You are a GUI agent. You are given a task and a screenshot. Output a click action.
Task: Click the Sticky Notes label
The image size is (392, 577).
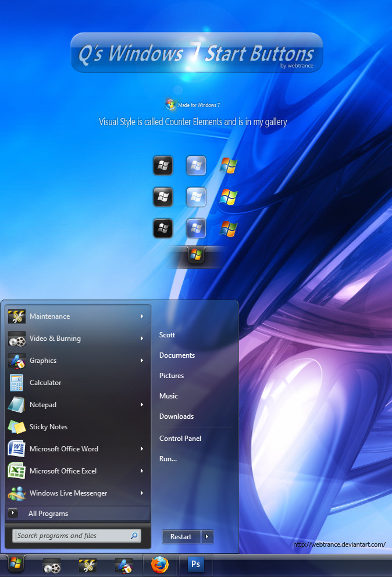[49, 427]
